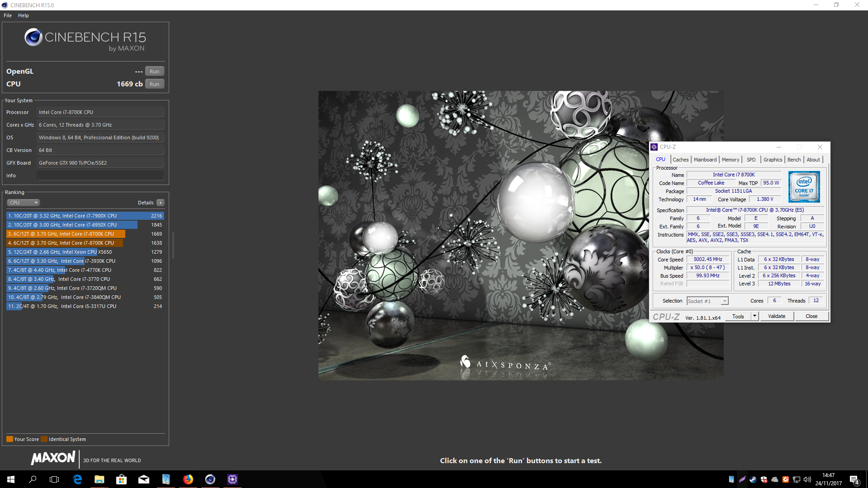This screenshot has height=488, width=868.
Task: Click the Multiplier x 50.0 value
Action: (708, 268)
